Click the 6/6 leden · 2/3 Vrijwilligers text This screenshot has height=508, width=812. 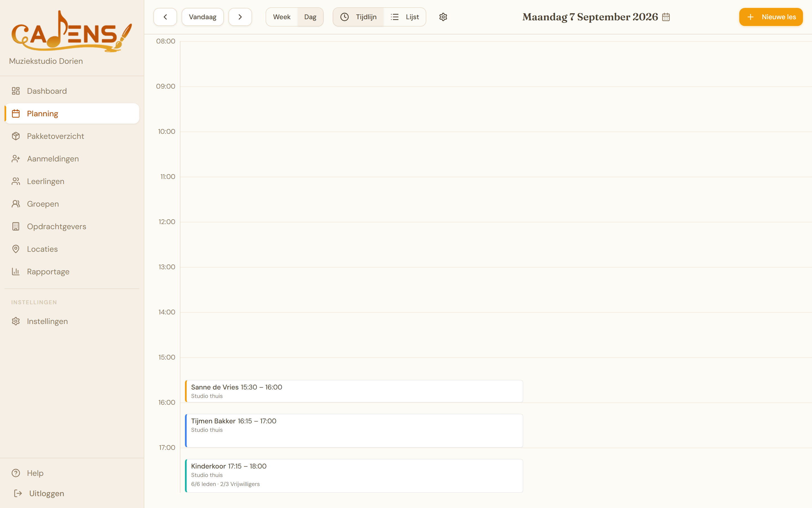226,484
